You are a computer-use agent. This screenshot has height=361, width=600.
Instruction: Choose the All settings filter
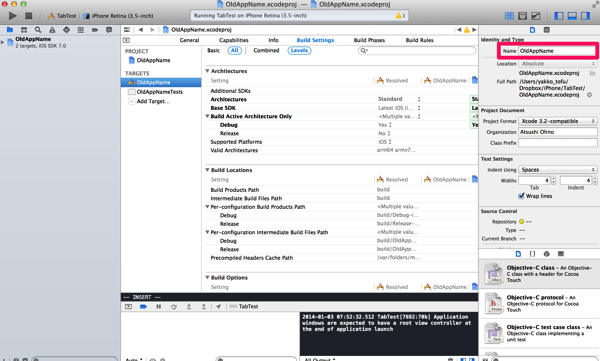point(235,51)
